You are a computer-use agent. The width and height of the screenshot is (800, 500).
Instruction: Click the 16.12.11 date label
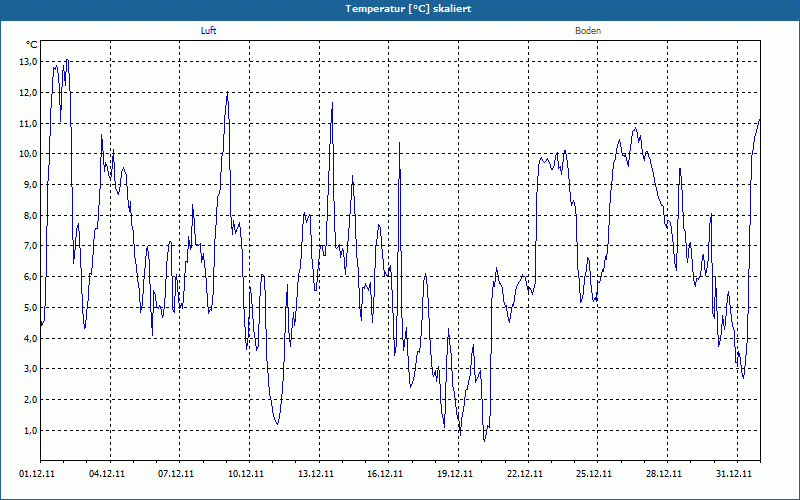[x=385, y=473]
